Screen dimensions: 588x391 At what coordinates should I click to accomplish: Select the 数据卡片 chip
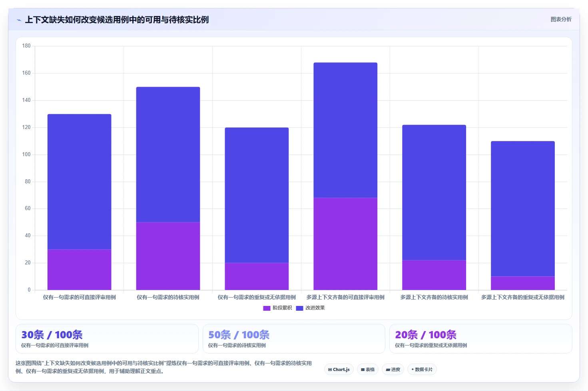point(422,369)
